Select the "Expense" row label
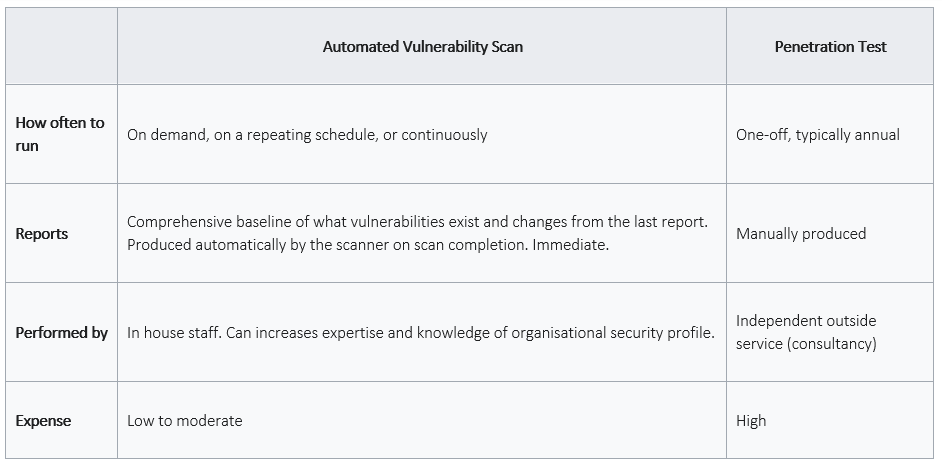This screenshot has width=942, height=462. (x=43, y=421)
